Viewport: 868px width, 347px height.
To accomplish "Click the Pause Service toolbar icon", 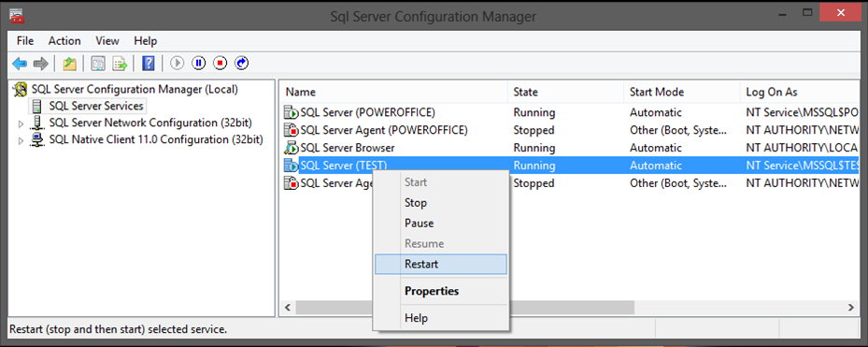I will pyautogui.click(x=198, y=64).
